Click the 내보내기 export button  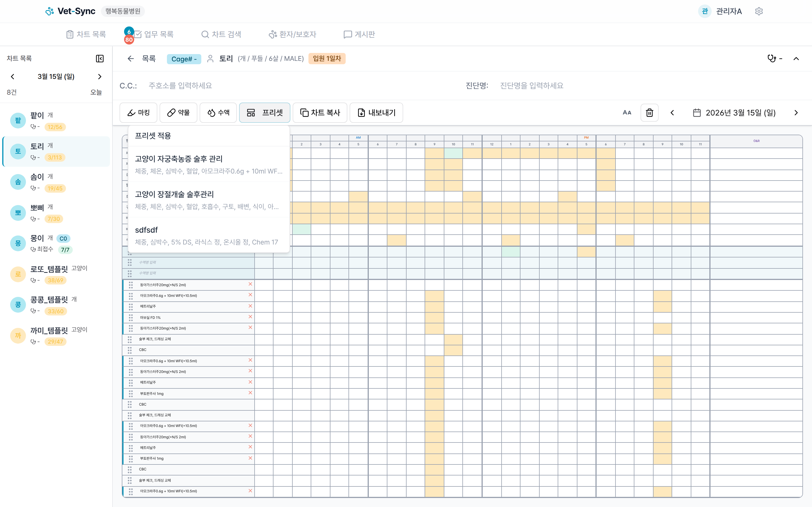coord(376,113)
